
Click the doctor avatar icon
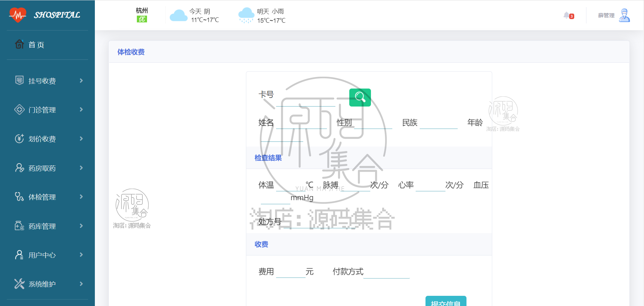coord(624,15)
